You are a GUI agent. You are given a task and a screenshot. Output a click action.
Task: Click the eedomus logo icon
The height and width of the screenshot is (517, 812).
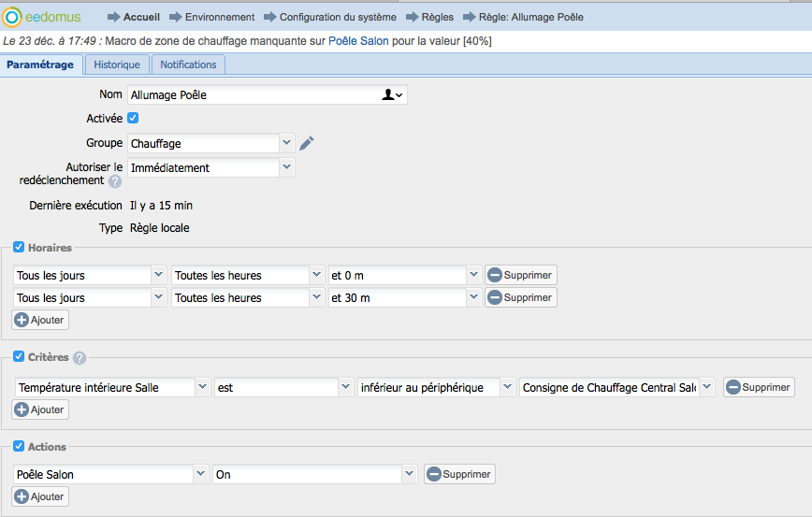12,17
